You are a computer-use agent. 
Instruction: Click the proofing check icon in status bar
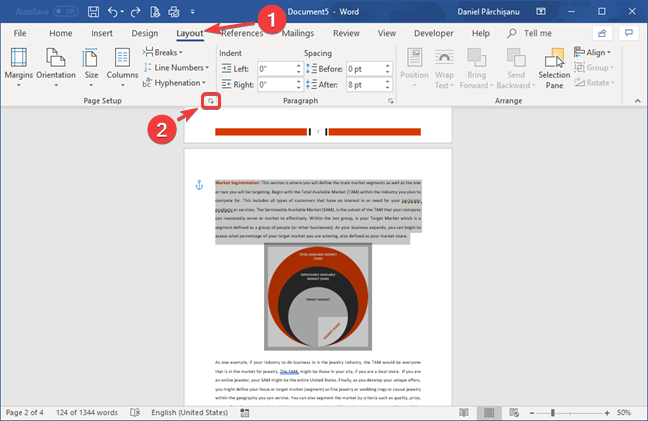tap(135, 412)
